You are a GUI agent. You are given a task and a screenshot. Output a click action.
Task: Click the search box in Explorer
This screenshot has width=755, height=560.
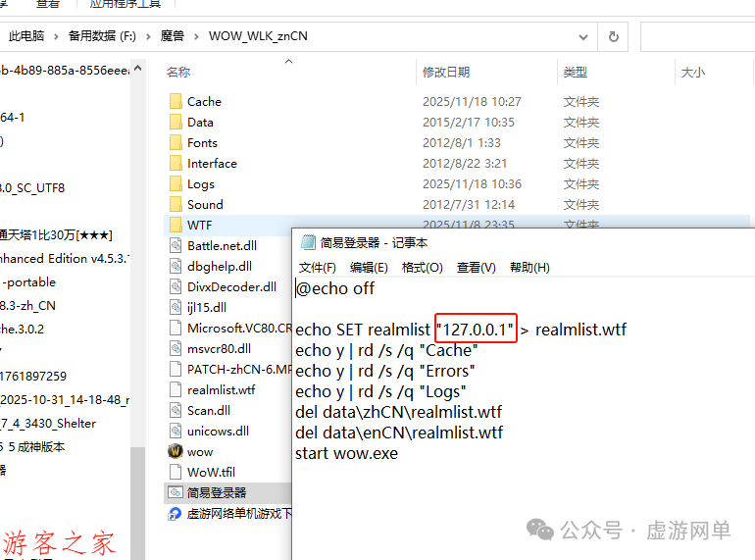[x=698, y=36]
